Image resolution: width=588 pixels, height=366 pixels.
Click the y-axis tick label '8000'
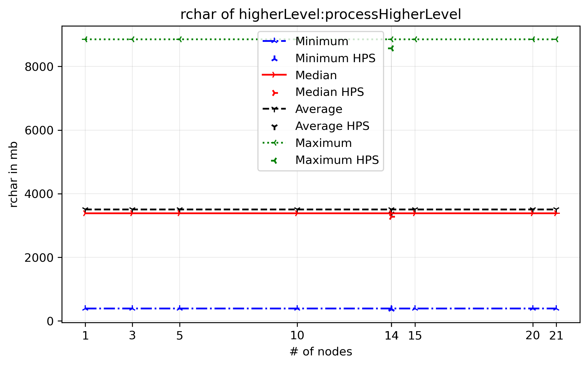coord(39,67)
